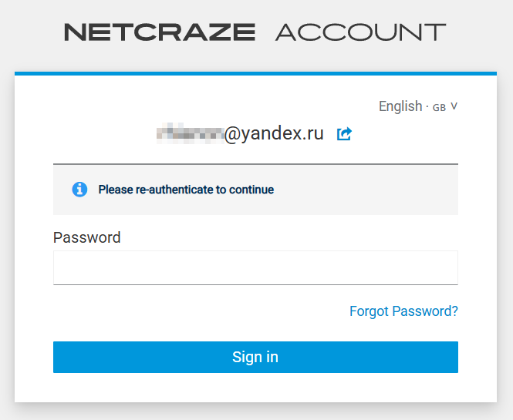This screenshot has width=513, height=420.
Task: Click the GB region code label
Action: pos(439,107)
